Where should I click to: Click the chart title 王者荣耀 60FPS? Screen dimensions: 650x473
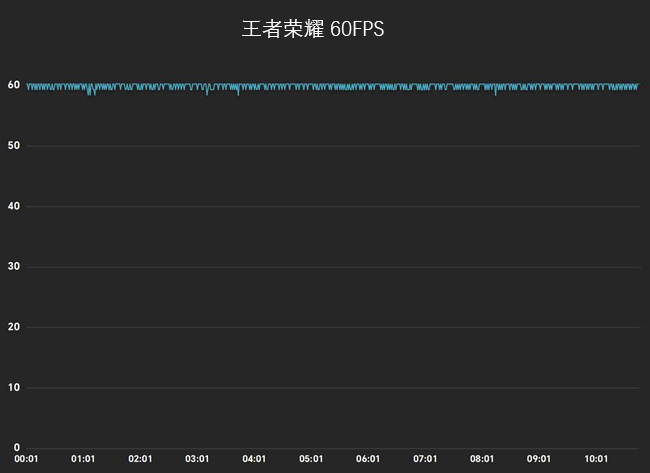(313, 29)
